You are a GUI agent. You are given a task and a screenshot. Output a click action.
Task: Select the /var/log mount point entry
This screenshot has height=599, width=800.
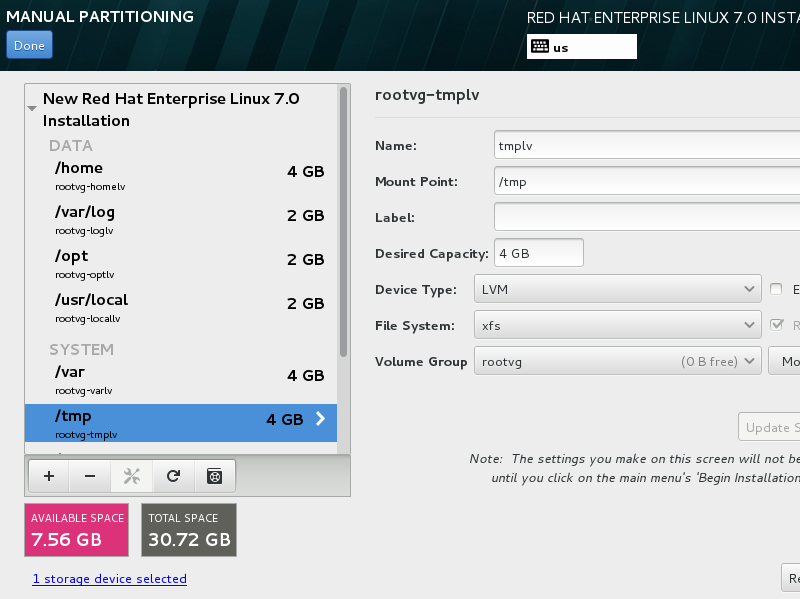click(x=180, y=217)
